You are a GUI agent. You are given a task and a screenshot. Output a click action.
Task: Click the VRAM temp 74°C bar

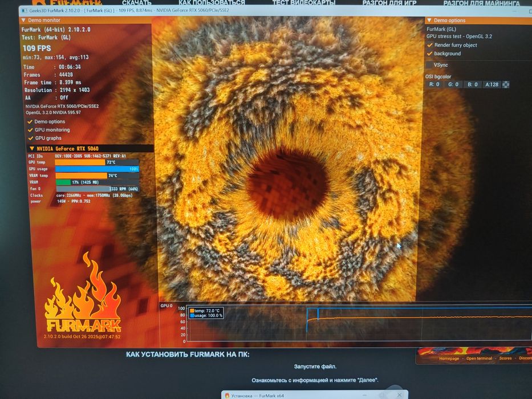pos(98,176)
